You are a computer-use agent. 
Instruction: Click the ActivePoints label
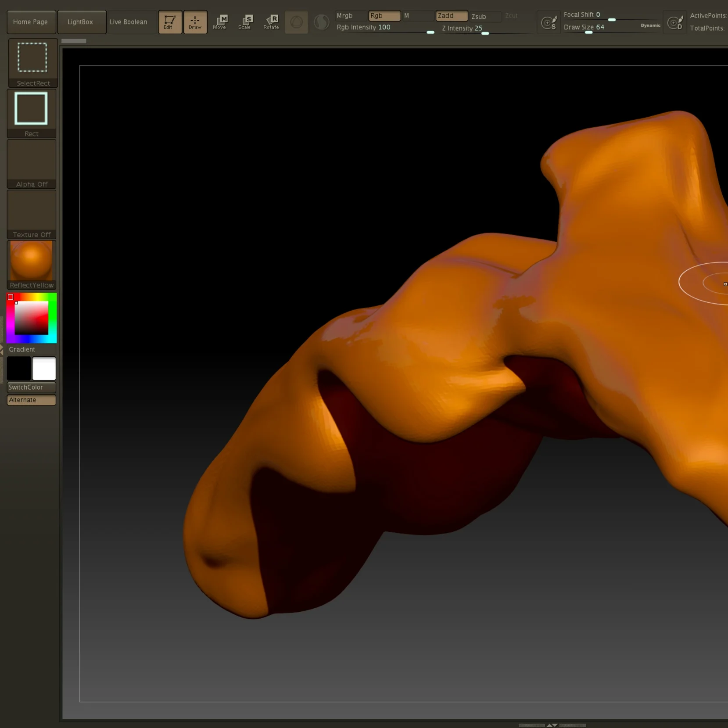point(708,16)
